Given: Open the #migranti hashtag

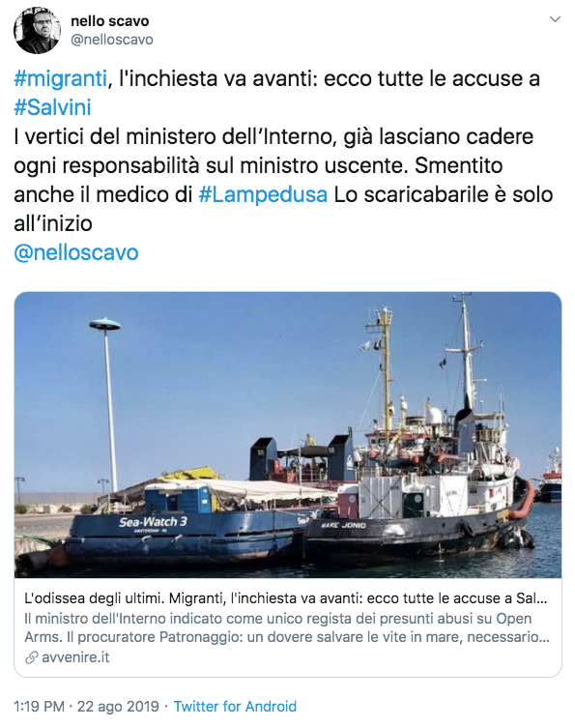Looking at the screenshot, I should pyautogui.click(x=60, y=78).
